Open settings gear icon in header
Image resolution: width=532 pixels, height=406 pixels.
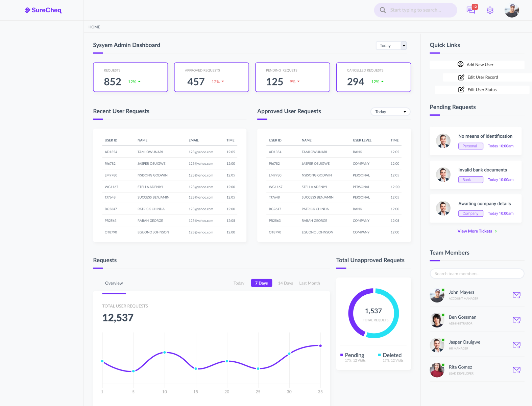tap(490, 10)
